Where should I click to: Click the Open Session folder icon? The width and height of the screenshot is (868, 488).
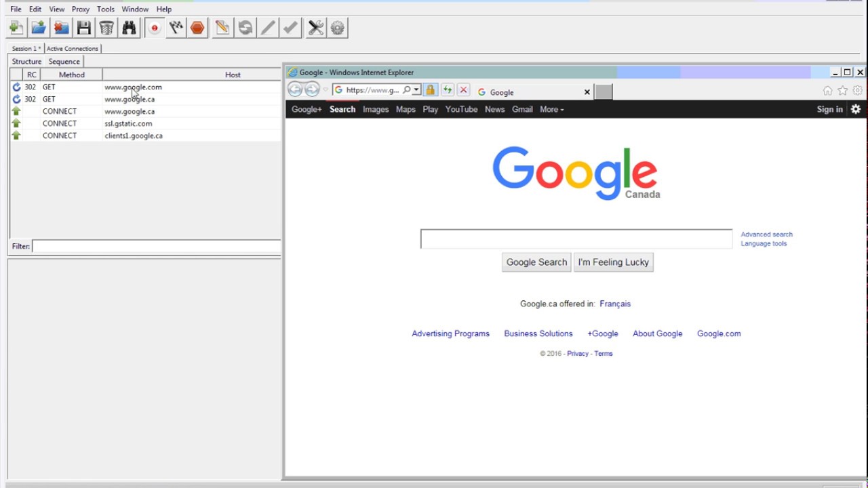[x=39, y=28]
